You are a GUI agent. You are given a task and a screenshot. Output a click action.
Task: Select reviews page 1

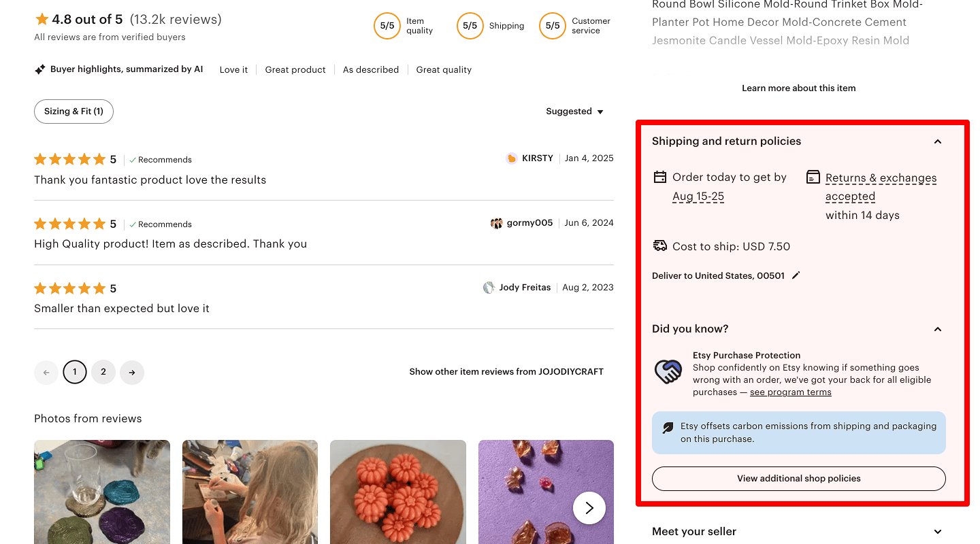[75, 372]
